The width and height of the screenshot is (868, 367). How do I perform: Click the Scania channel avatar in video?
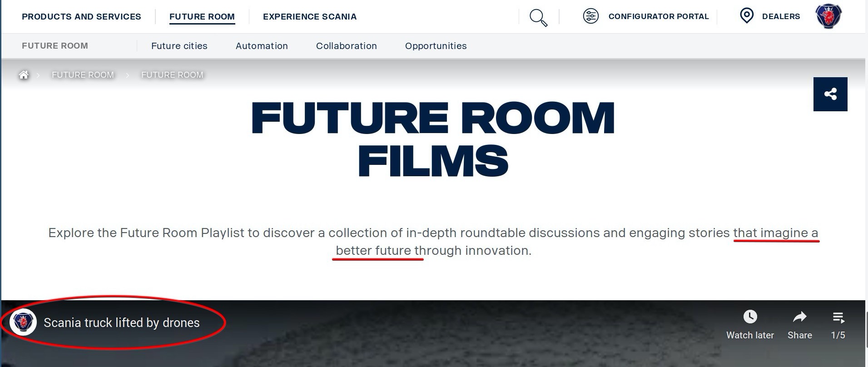pos(23,322)
